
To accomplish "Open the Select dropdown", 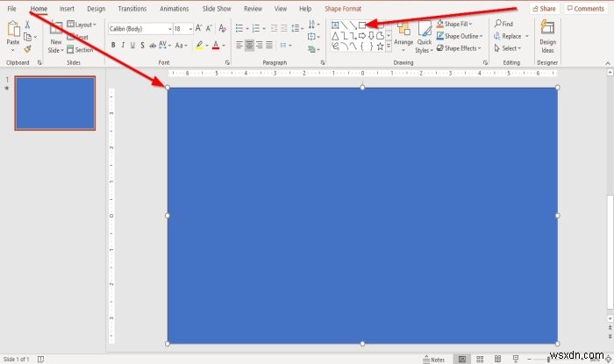I will 508,48.
